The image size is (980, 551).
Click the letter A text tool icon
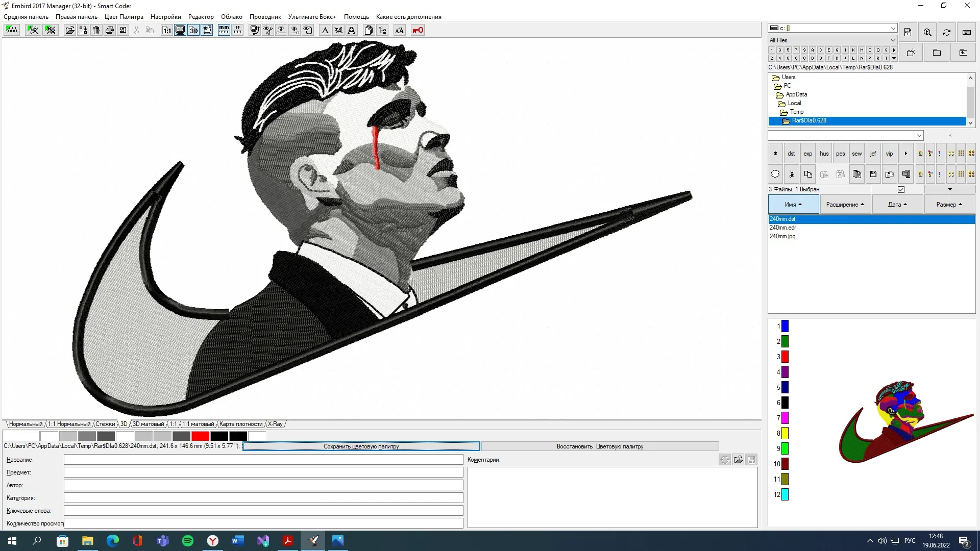pos(325,30)
